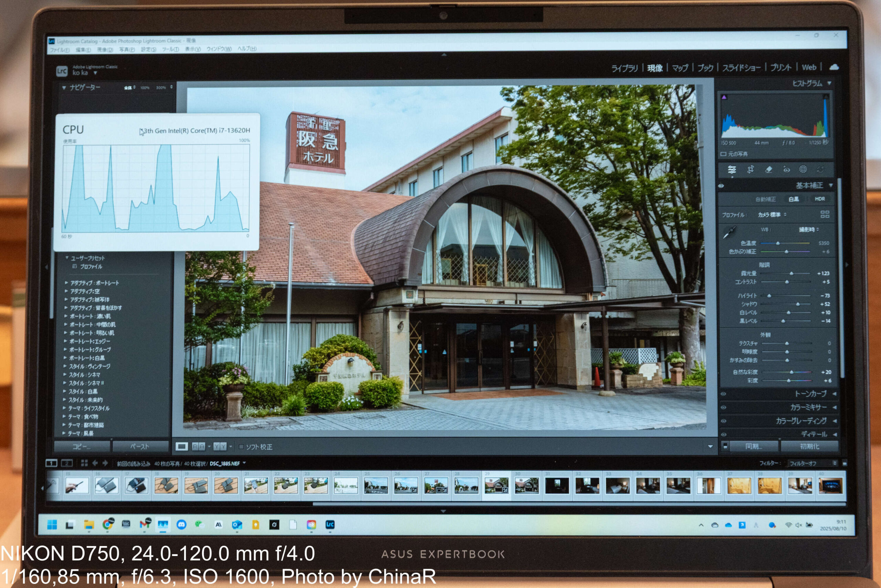
Task: Click the 露光量 exposure slider handle
Action: tap(792, 274)
